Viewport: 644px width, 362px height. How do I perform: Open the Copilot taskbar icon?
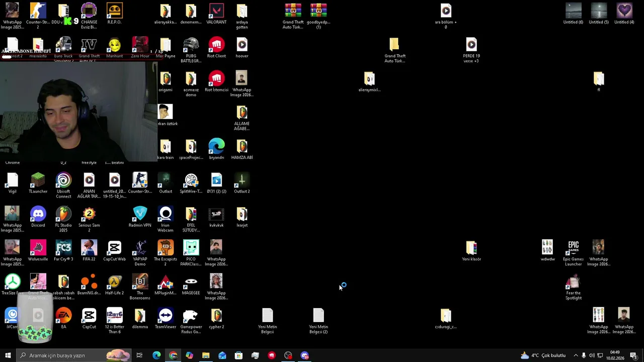coord(189,355)
